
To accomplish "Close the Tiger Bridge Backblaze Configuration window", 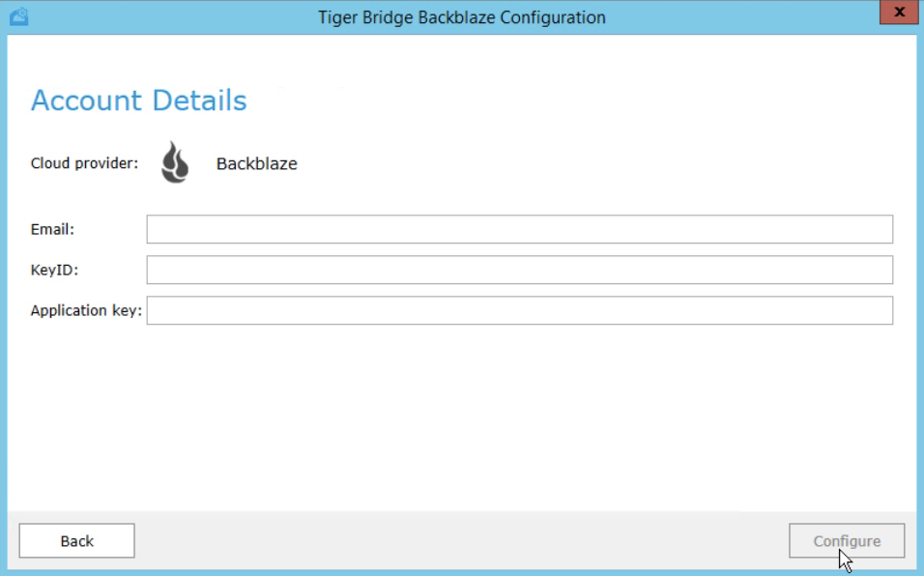I will point(899,13).
